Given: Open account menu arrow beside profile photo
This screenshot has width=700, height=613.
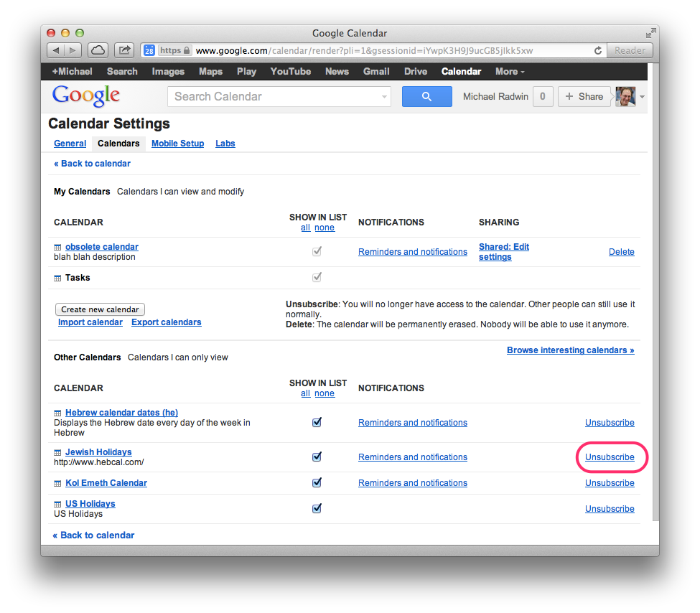Looking at the screenshot, I should point(642,97).
